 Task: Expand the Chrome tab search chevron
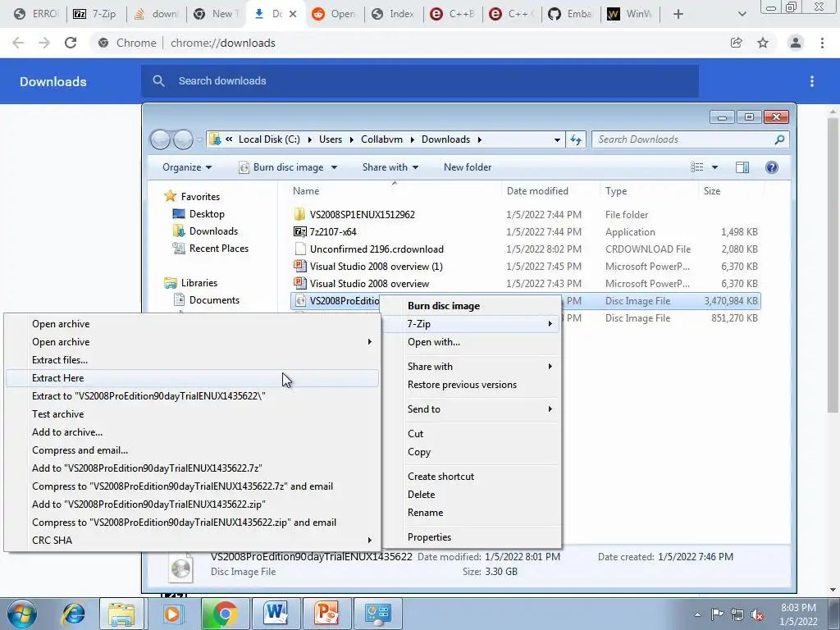(742, 14)
